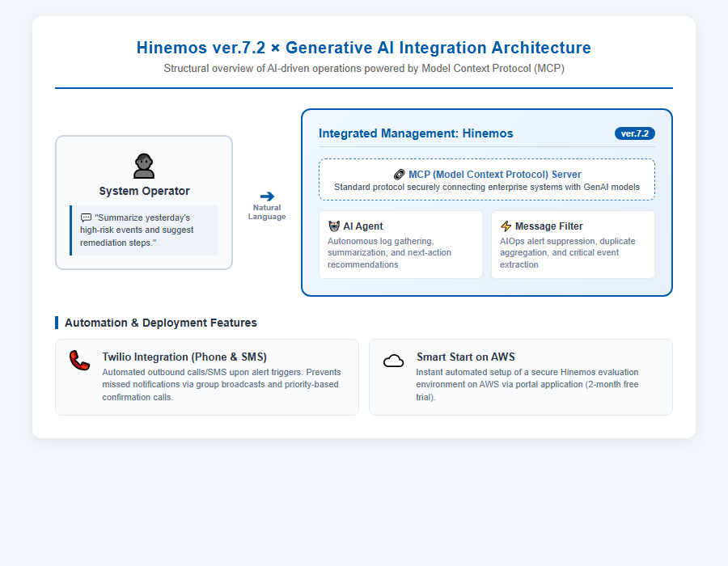728x566 pixels.
Task: Click the quote "Summarize yesterday's high-risk events"
Action: (x=137, y=230)
